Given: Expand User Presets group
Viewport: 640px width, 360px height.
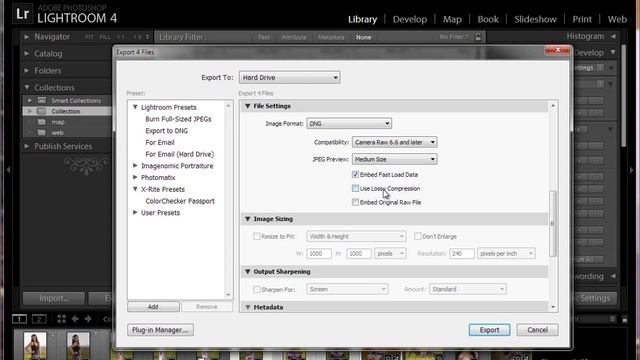Looking at the screenshot, I should click(x=135, y=212).
